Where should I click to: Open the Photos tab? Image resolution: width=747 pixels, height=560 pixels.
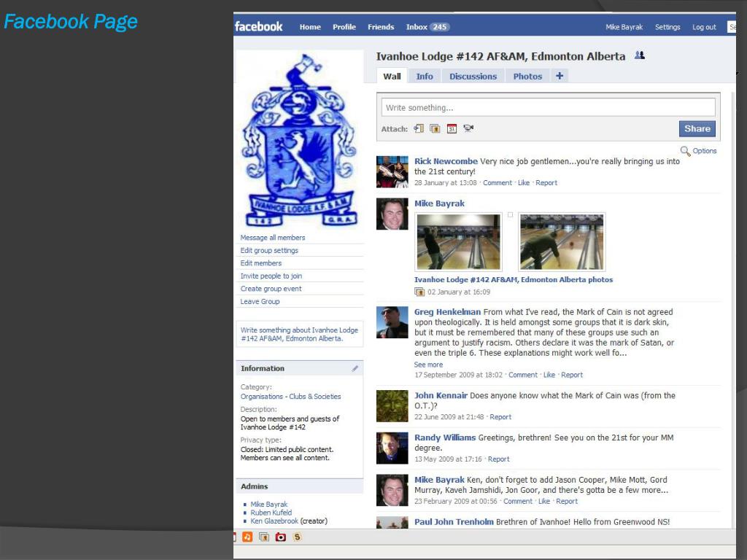[x=527, y=76]
